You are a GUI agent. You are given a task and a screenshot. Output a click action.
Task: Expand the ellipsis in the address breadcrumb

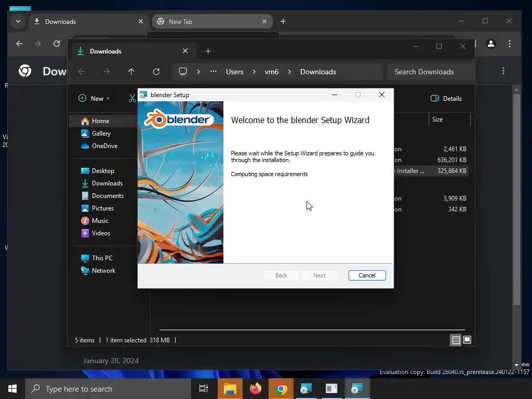(214, 72)
